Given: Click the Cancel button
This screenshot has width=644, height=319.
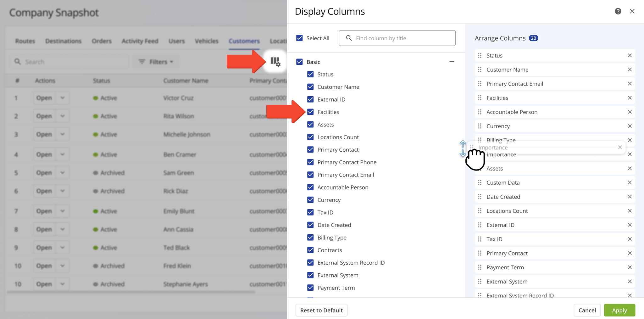Looking at the screenshot, I should point(587,310).
